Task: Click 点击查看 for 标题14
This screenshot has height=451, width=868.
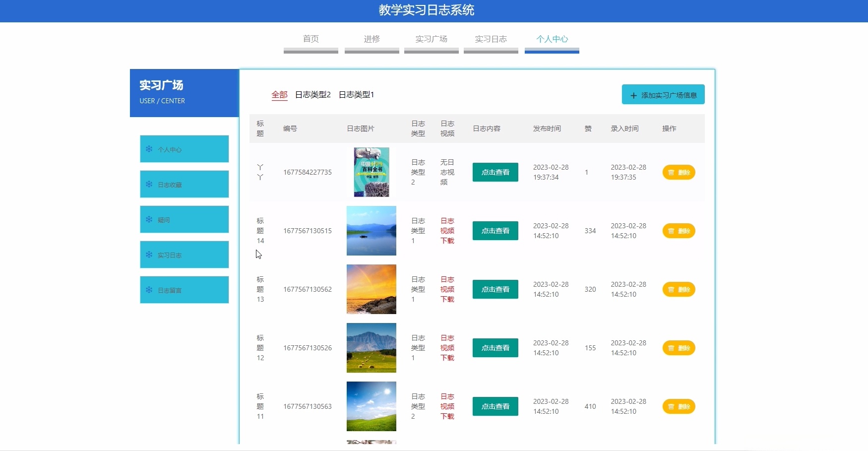Action: 495,231
